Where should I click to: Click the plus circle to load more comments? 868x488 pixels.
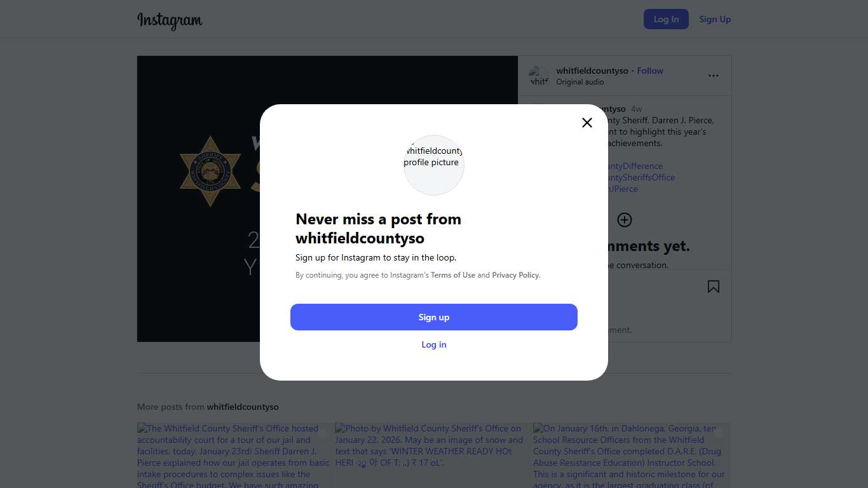click(x=625, y=220)
